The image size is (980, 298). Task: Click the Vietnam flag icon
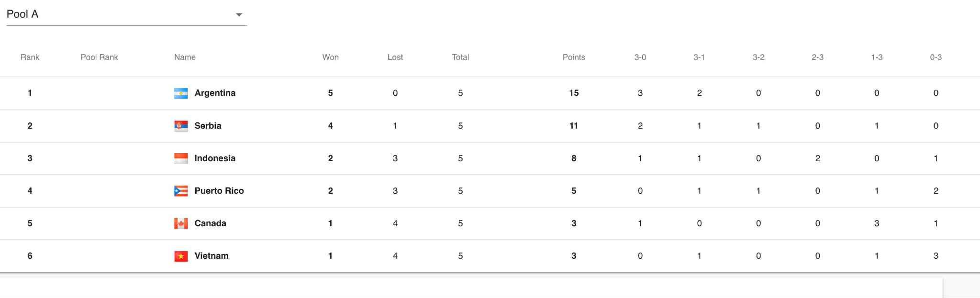[x=180, y=256]
